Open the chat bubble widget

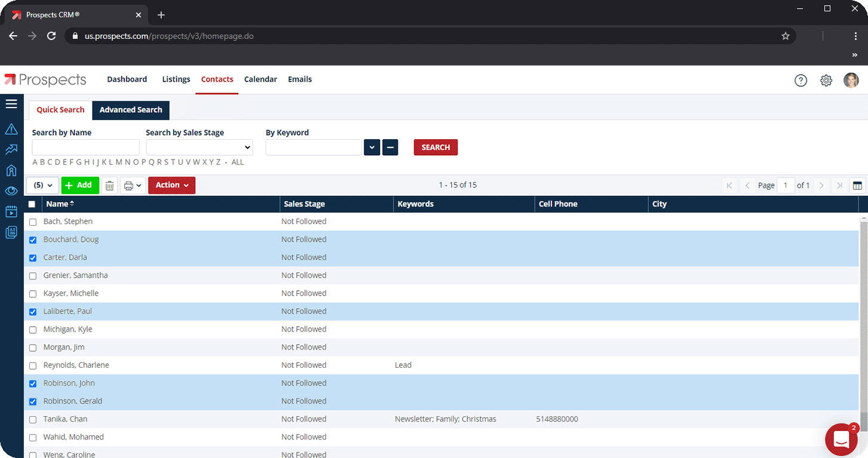[x=841, y=440]
